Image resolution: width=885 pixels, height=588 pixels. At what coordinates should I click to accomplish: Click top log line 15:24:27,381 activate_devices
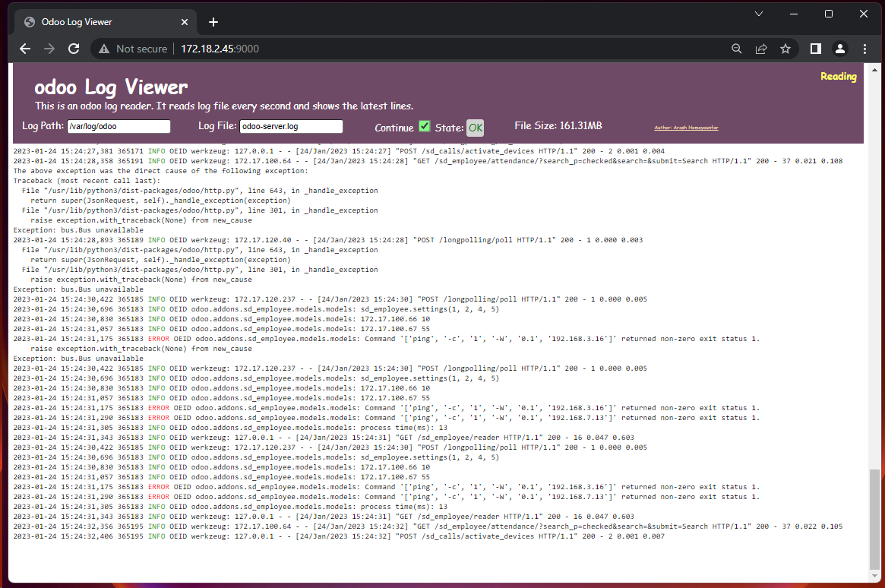(x=339, y=151)
